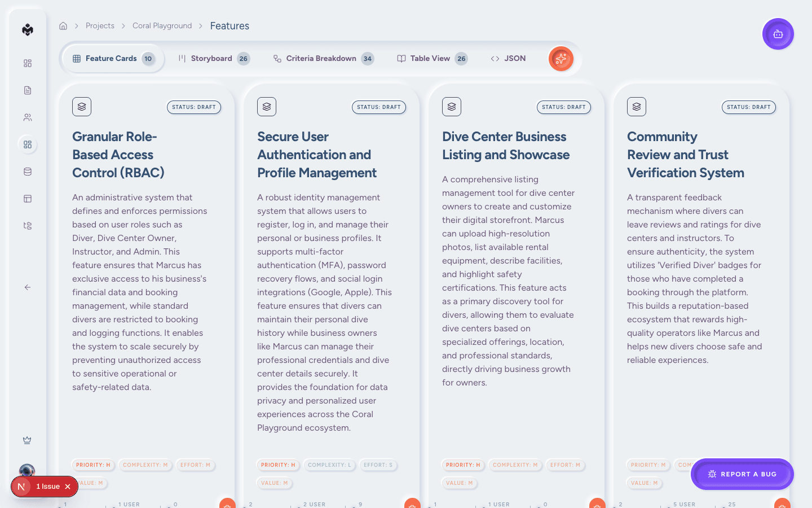Open the database icon in the sidebar
This screenshot has height=508, width=812.
tap(28, 172)
